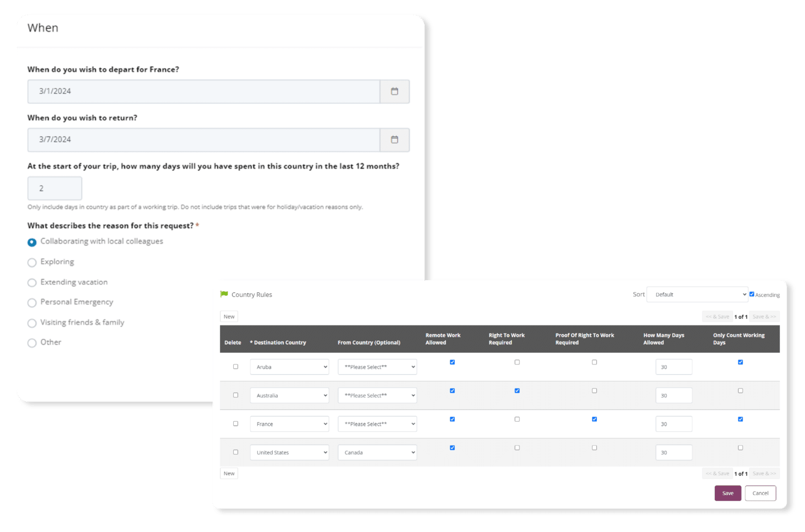This screenshot has height=532, width=805.
Task: Click the Cancel button
Action: 760,493
